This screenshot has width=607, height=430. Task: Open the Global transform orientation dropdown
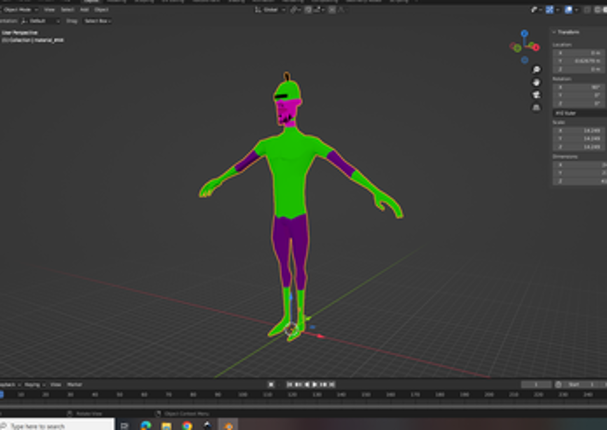click(x=270, y=10)
